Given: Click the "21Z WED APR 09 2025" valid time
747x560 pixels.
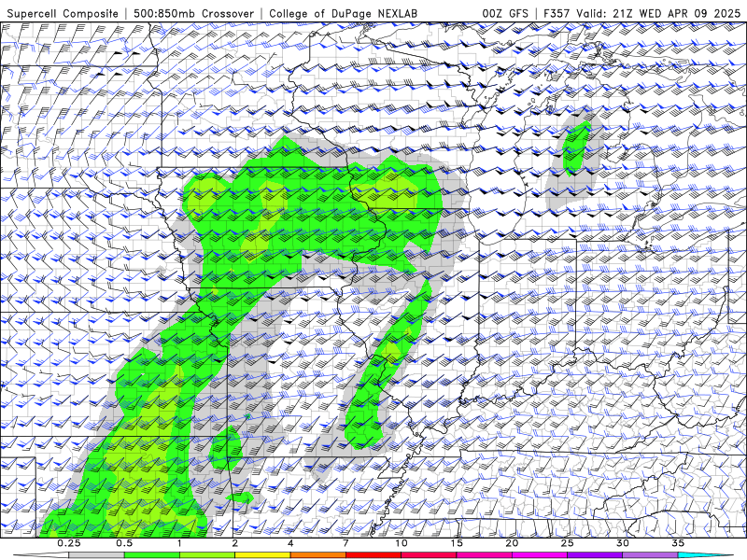Looking at the screenshot, I should coord(676,13).
